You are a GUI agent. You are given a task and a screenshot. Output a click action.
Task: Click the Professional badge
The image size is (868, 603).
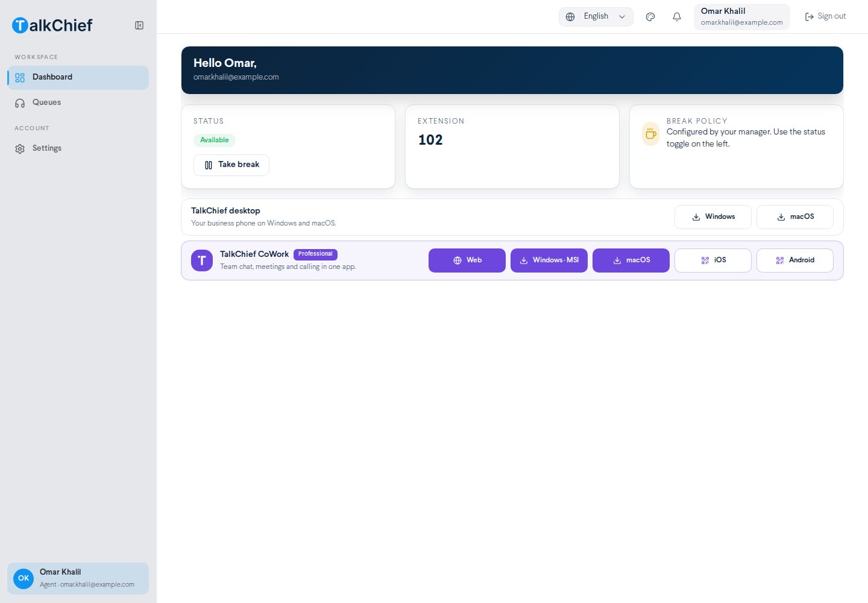(x=315, y=254)
